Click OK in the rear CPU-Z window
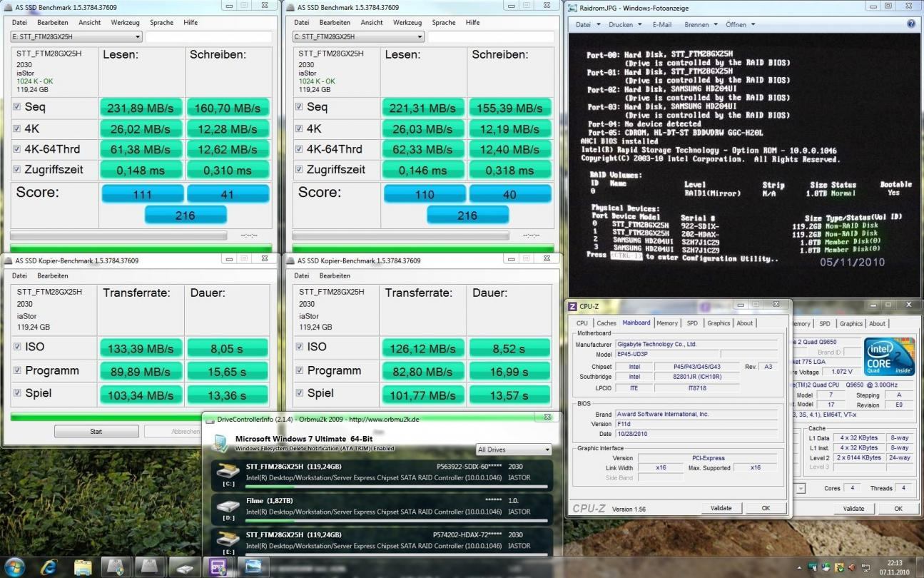The height and width of the screenshot is (578, 924). [898, 508]
